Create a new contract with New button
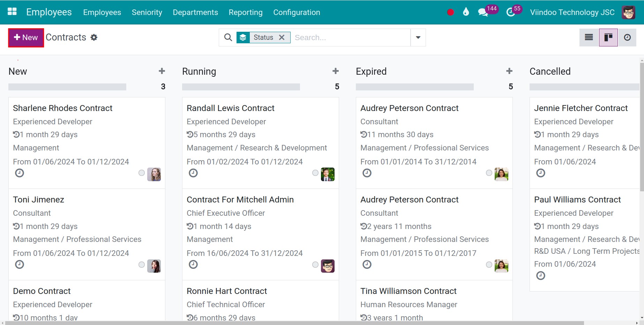The height and width of the screenshot is (325, 644). click(x=26, y=37)
